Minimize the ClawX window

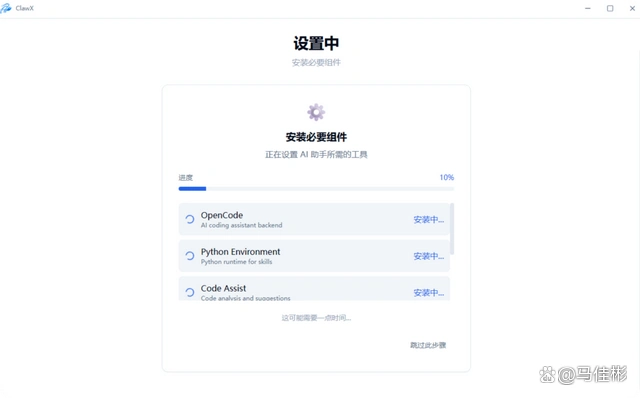[588, 8]
